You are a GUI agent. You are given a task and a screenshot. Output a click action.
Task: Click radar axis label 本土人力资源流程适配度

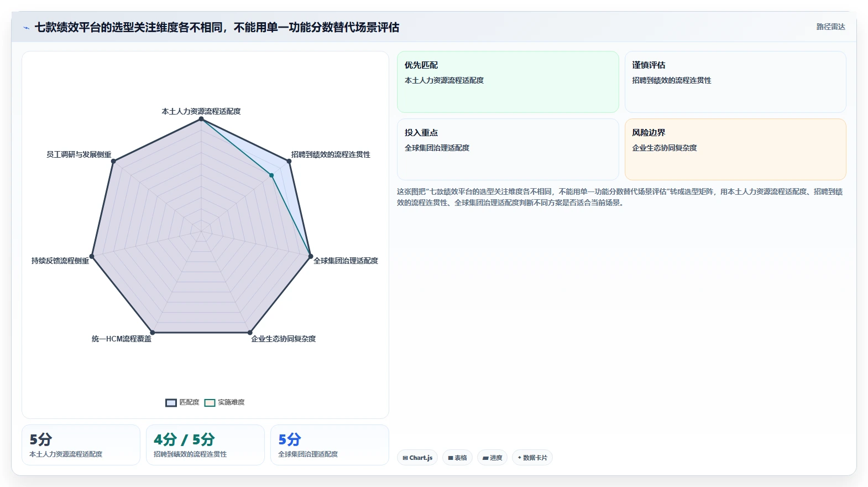point(201,111)
